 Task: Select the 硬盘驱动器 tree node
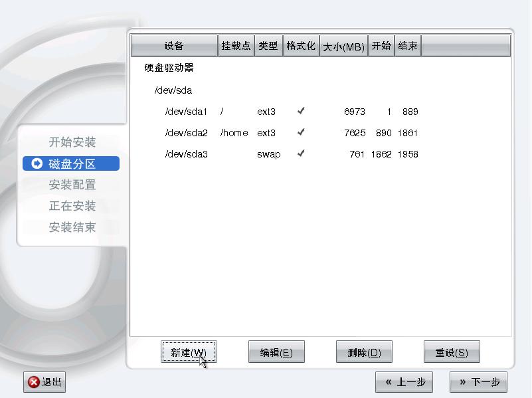[x=169, y=68]
